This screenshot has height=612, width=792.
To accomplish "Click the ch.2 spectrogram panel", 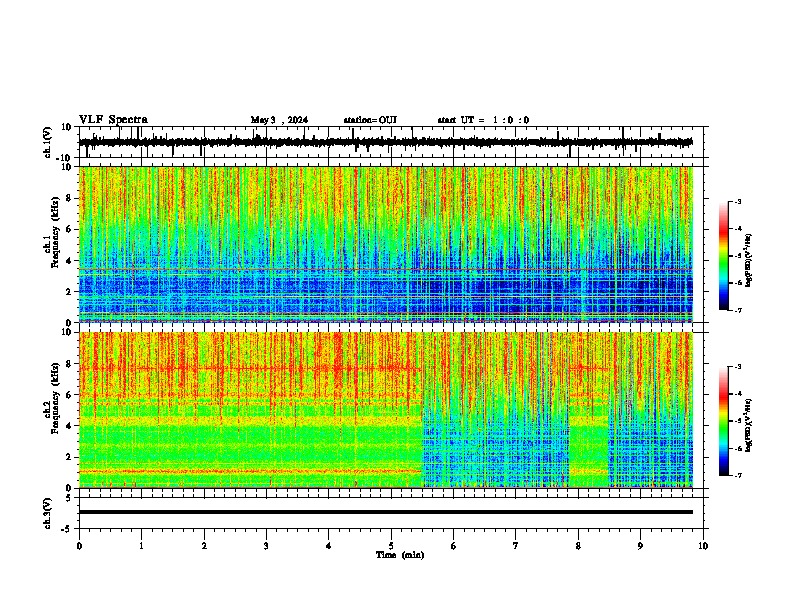I will coord(386,410).
